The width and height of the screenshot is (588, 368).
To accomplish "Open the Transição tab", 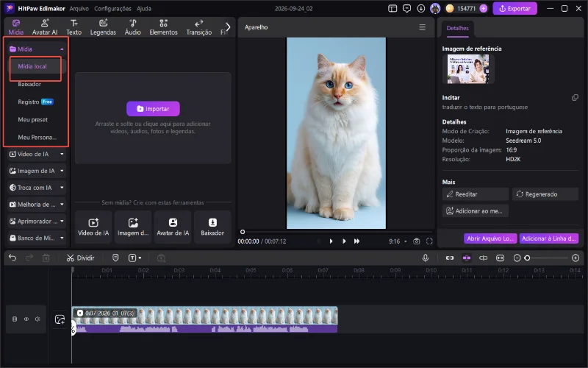I will [198, 27].
